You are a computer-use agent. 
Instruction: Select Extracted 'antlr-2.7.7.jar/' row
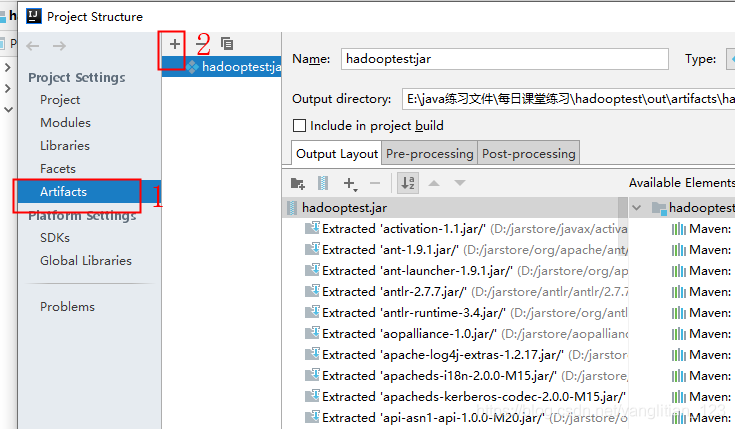coord(455,292)
